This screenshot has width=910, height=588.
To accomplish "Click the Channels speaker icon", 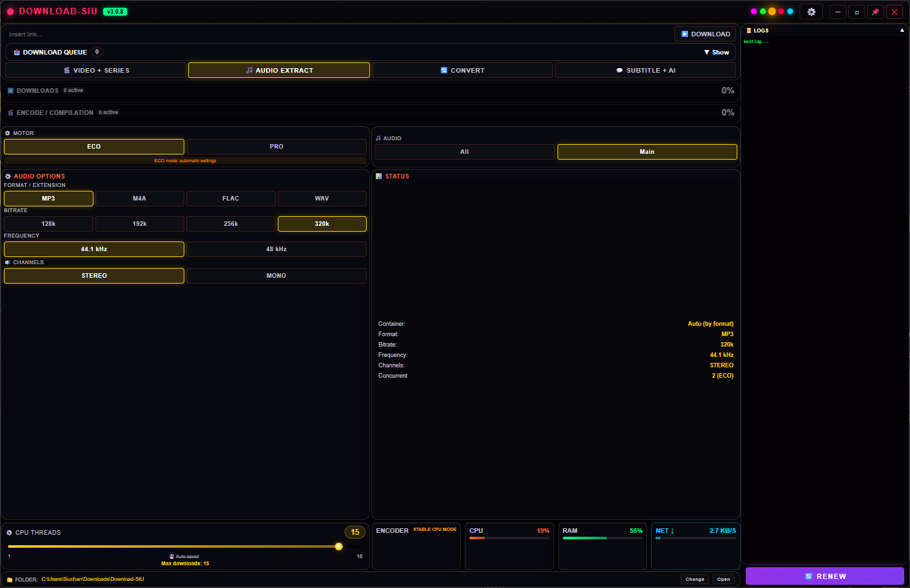I will pyautogui.click(x=8, y=262).
